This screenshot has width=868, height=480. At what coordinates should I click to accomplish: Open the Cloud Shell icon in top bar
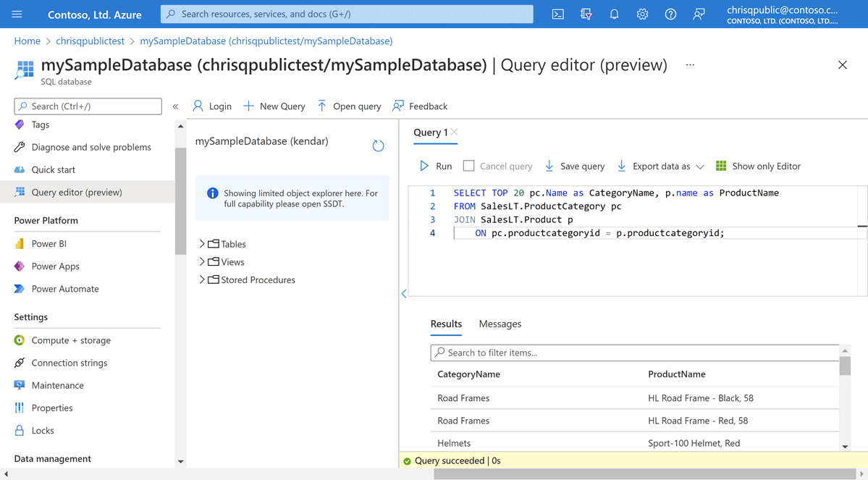[557, 14]
